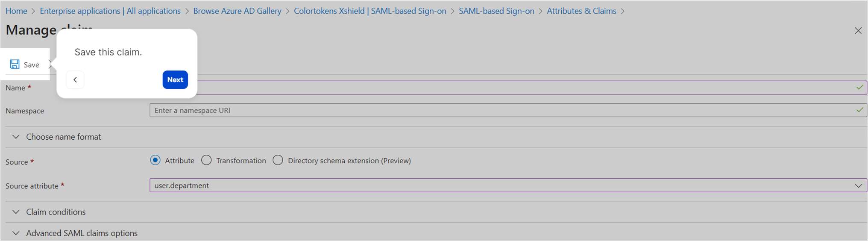The image size is (868, 241).
Task: Go to Home in the breadcrumb
Action: pos(16,11)
